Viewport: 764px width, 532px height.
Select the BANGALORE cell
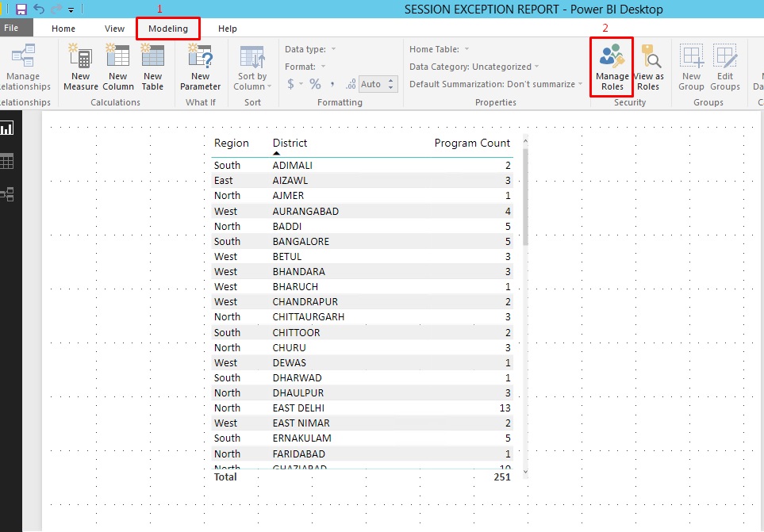(301, 241)
